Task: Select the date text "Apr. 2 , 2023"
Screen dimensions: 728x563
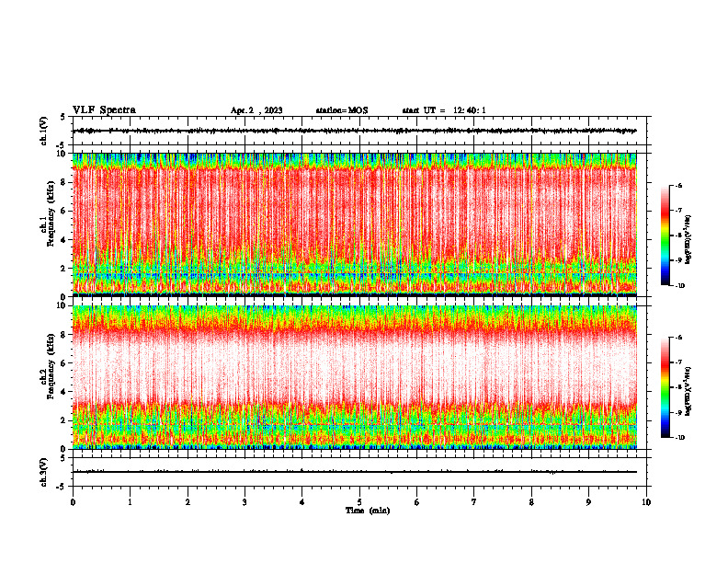Action: 256,110
